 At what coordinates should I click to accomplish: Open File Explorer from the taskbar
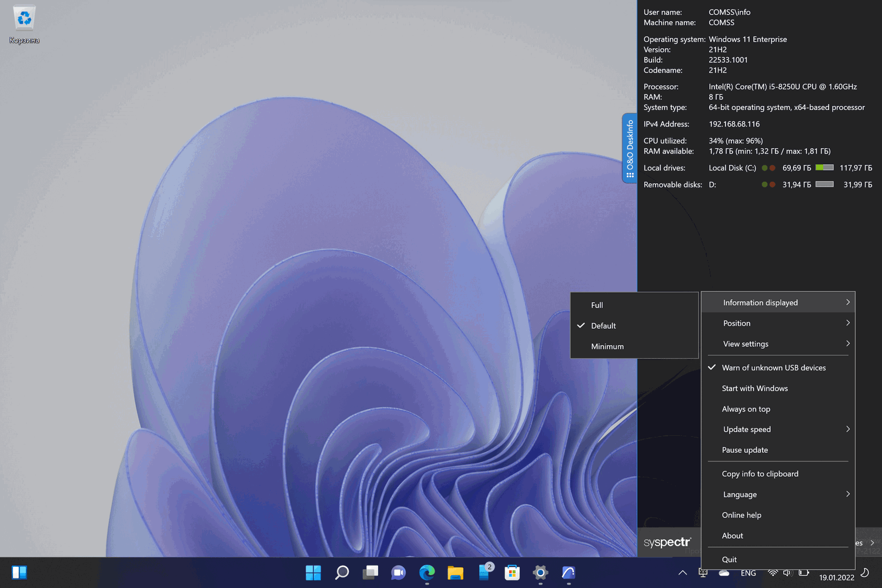[x=455, y=572]
